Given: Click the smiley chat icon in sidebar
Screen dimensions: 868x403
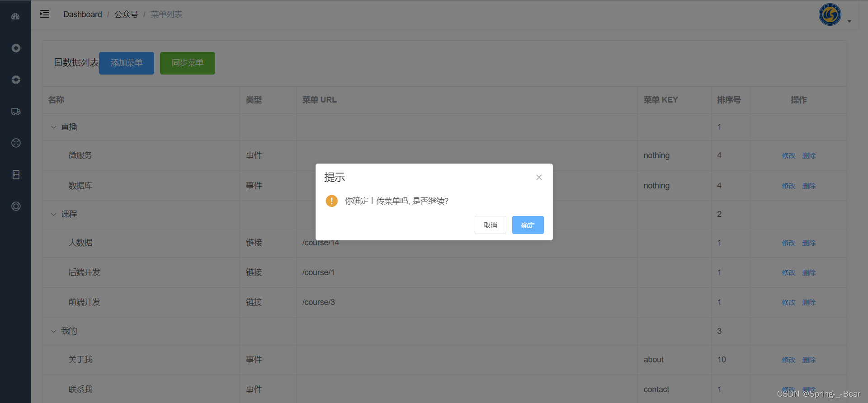Looking at the screenshot, I should [16, 143].
